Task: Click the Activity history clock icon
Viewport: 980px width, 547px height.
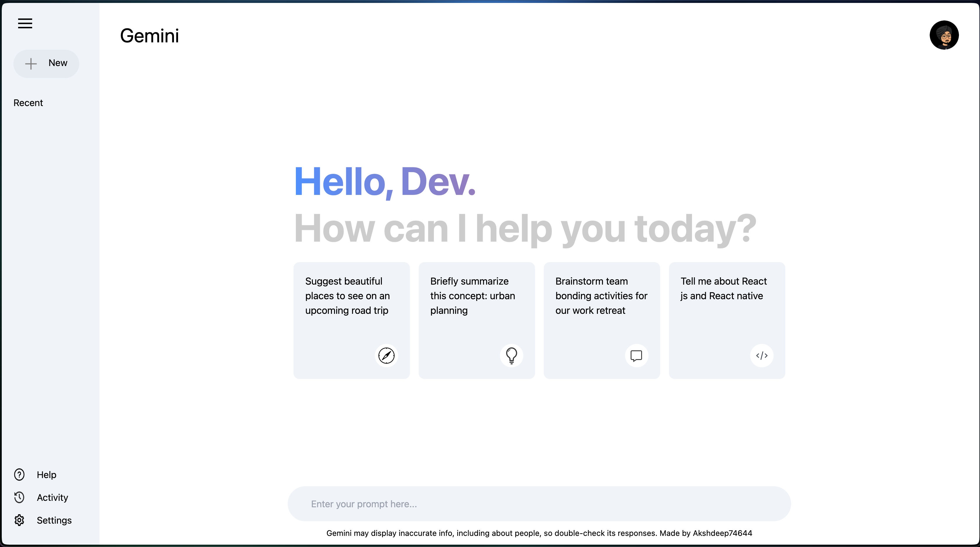Action: click(x=19, y=497)
